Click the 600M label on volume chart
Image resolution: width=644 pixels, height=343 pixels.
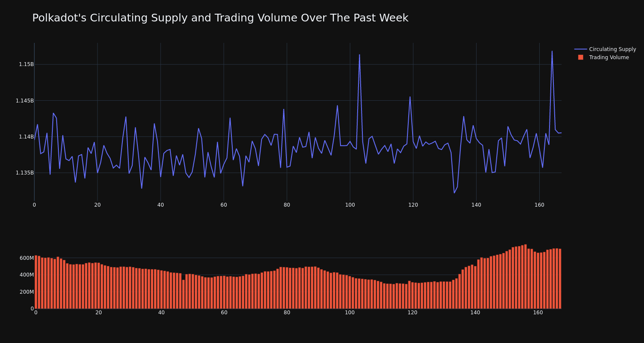click(26, 258)
